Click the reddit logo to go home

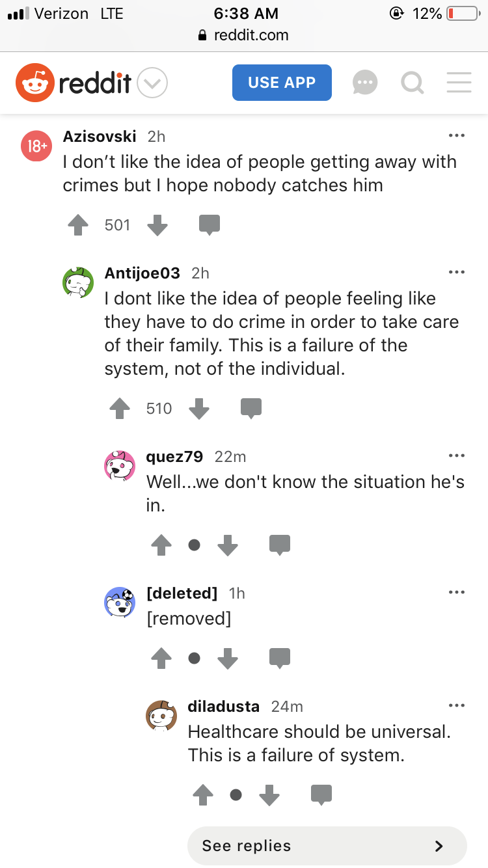click(74, 83)
